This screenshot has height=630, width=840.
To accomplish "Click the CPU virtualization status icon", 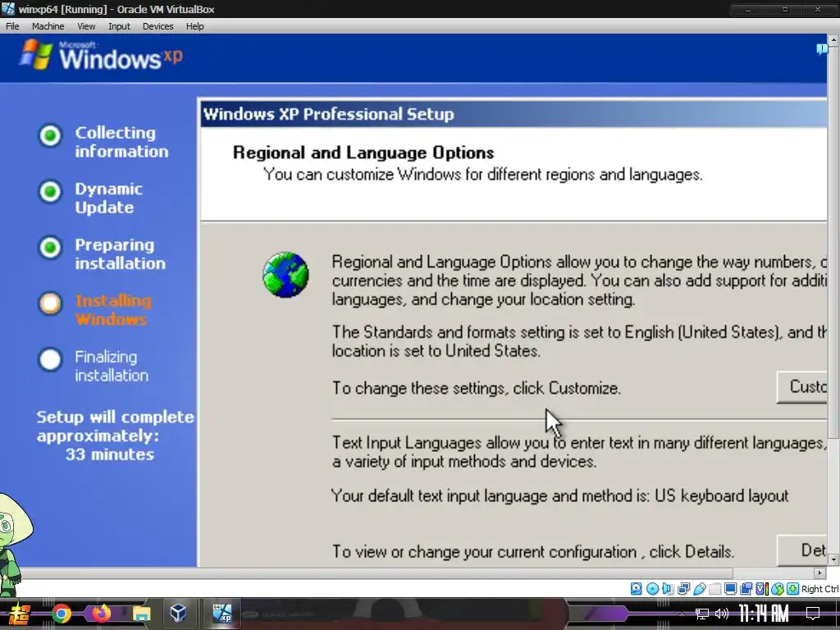I will tap(762, 589).
